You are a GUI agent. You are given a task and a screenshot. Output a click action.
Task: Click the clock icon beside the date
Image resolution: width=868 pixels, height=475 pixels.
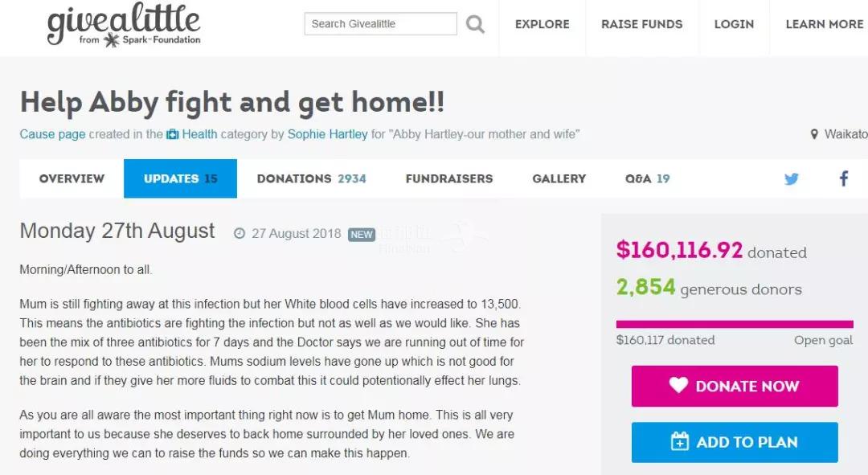point(240,234)
